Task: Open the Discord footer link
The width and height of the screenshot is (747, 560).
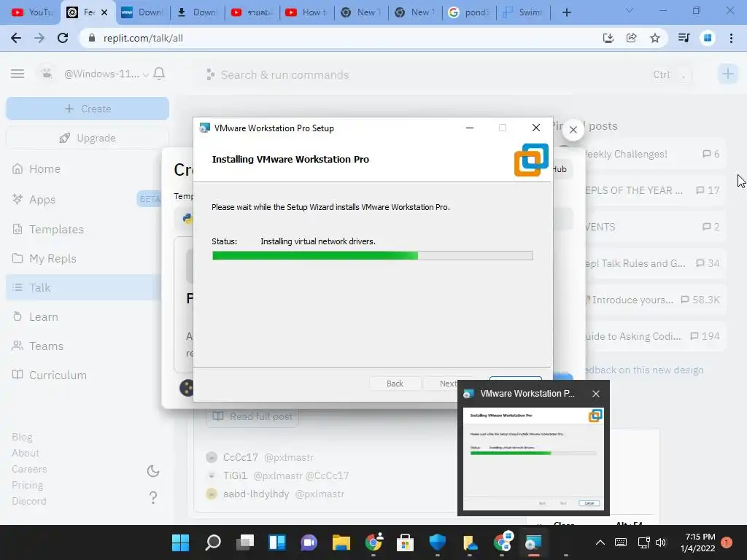Action: pos(29,501)
